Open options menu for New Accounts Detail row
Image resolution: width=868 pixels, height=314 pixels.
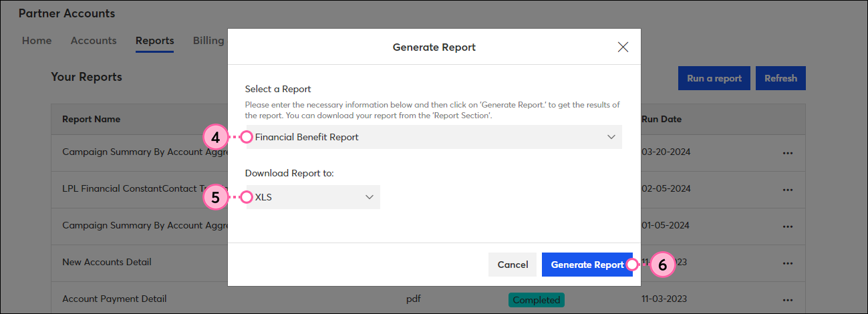pyautogui.click(x=788, y=263)
